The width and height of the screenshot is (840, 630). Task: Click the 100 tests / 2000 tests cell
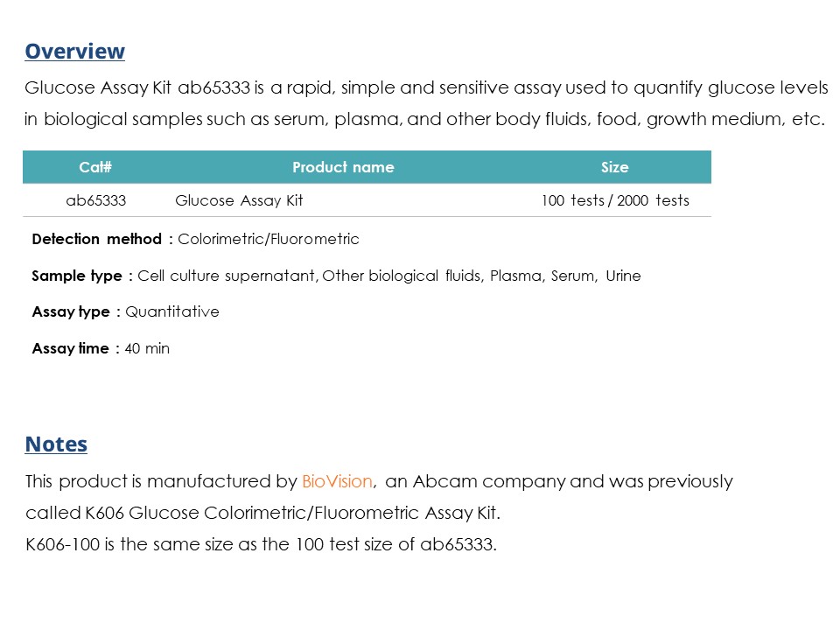(x=615, y=200)
